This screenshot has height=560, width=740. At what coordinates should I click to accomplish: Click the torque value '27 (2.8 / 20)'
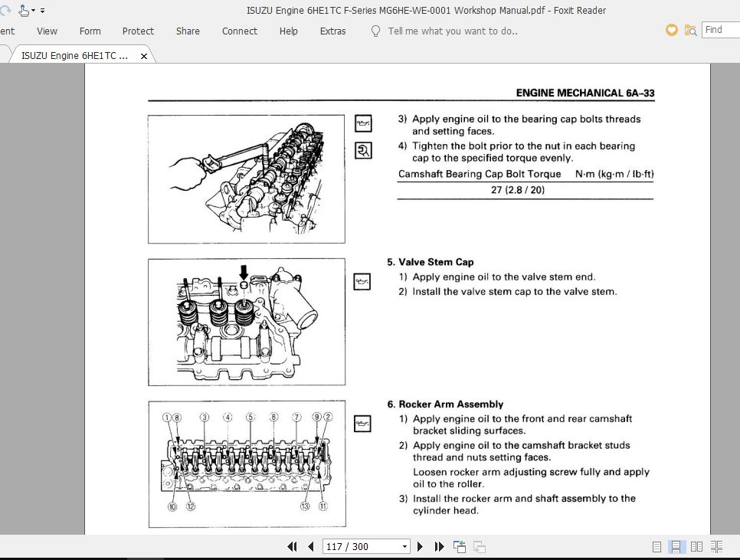(518, 190)
